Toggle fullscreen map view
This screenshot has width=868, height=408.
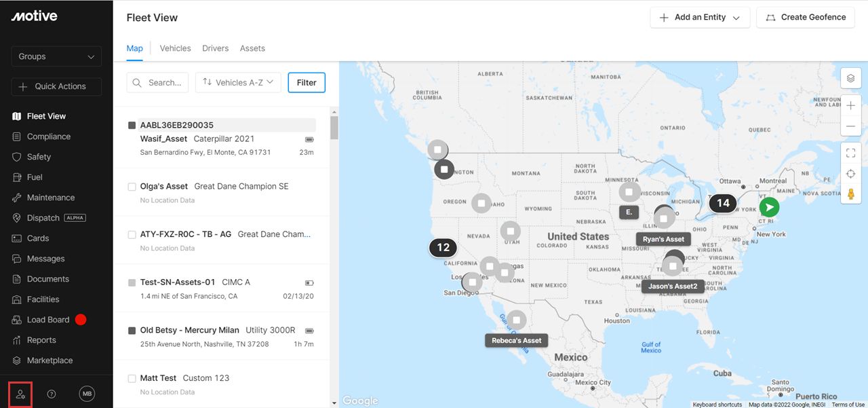coord(851,153)
